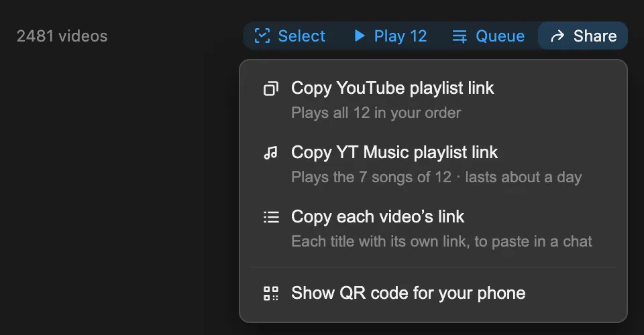The image size is (644, 335).
Task: Click the Play 12 button label
Action: point(400,36)
